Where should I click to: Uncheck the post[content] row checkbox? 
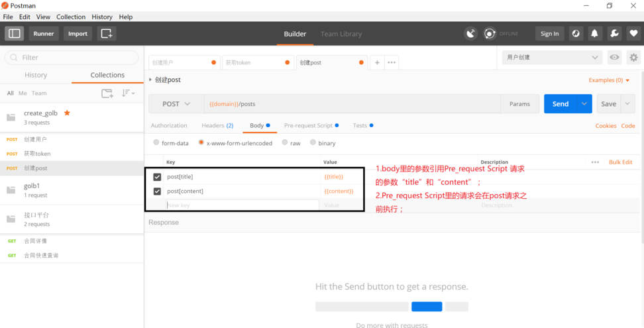point(157,191)
